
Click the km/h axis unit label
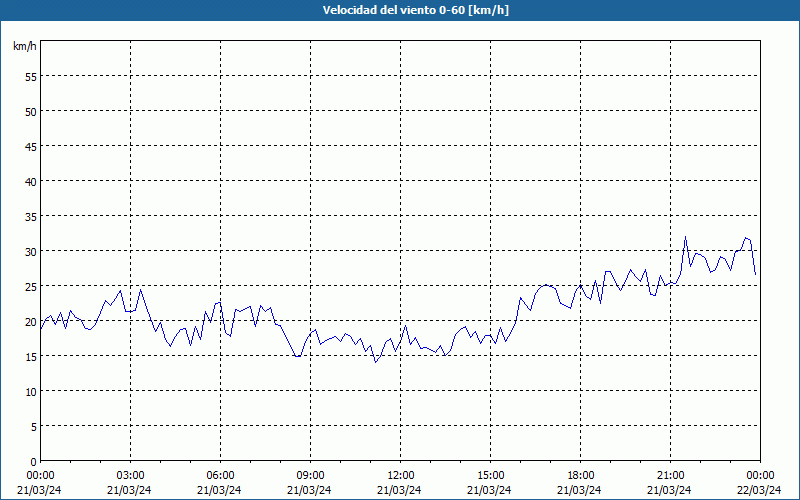pos(24,46)
